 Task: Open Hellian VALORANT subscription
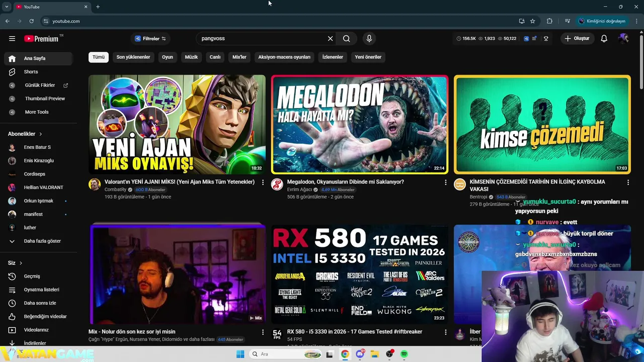39,188
